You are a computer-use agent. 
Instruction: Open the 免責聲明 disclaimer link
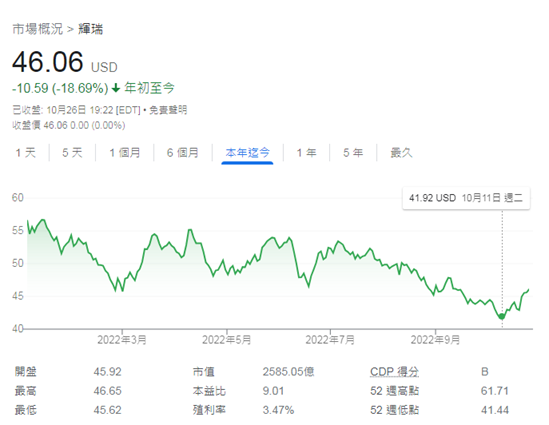coord(168,110)
